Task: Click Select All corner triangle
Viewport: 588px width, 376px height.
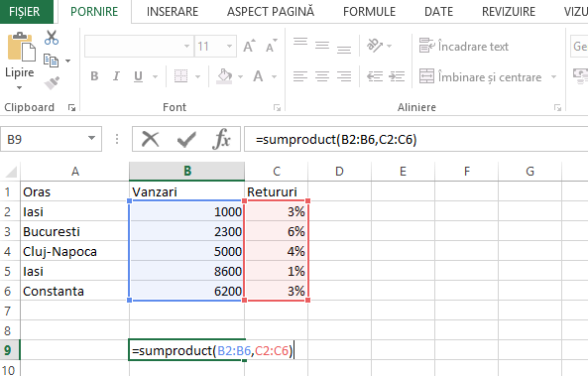Action: point(10,172)
